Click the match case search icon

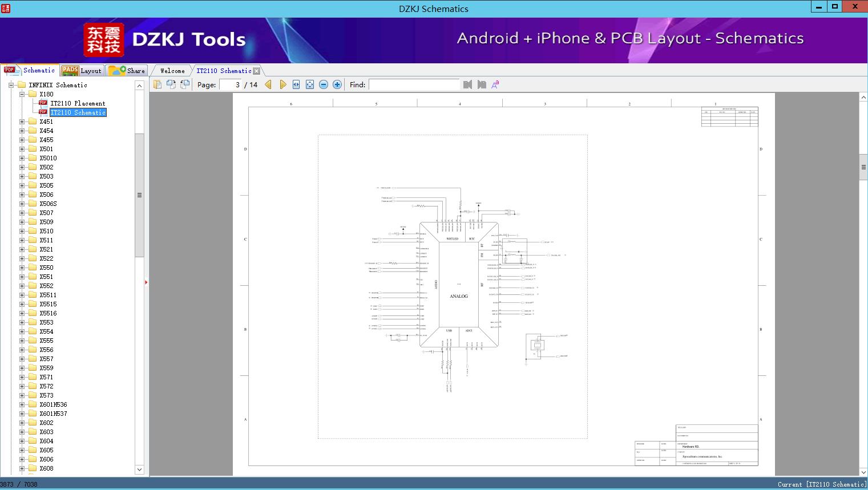point(495,84)
